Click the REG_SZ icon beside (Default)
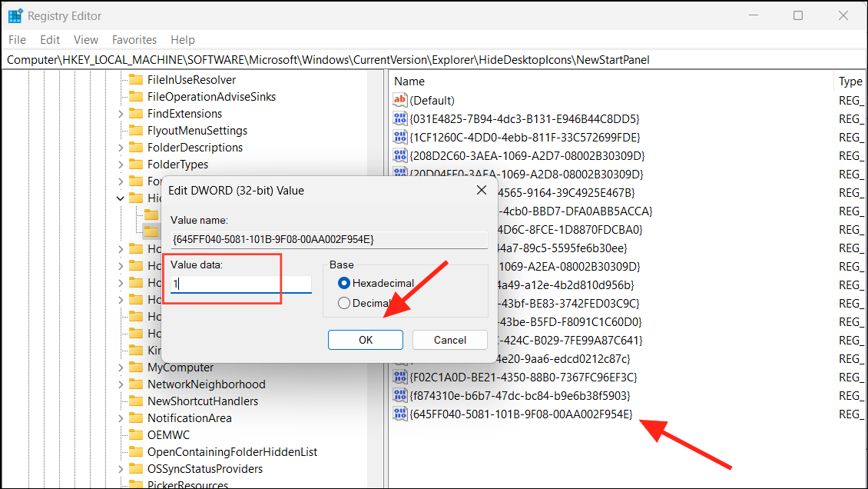The width and height of the screenshot is (868, 489). click(x=400, y=100)
